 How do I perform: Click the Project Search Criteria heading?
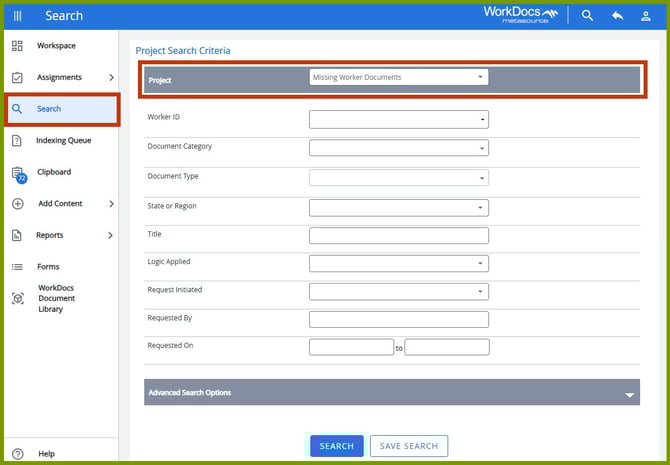(x=183, y=50)
